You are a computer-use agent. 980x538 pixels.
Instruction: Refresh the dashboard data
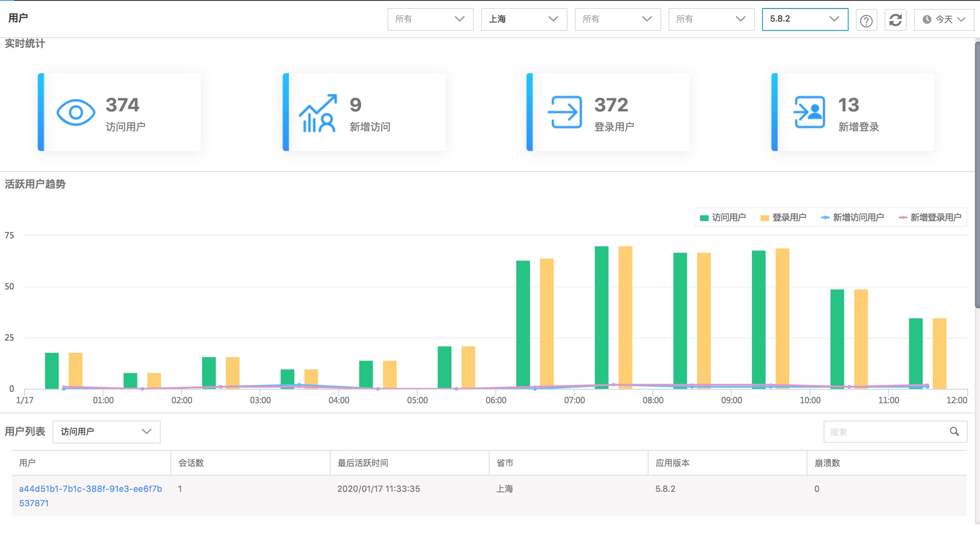[x=895, y=20]
